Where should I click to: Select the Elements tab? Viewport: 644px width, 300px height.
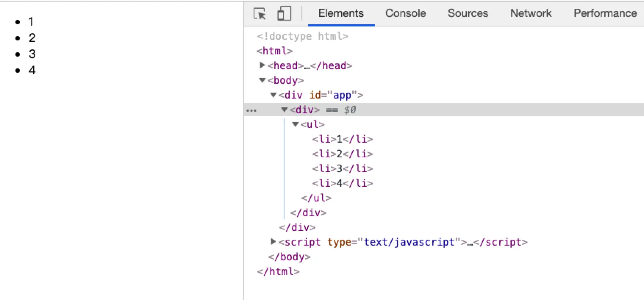pos(341,13)
